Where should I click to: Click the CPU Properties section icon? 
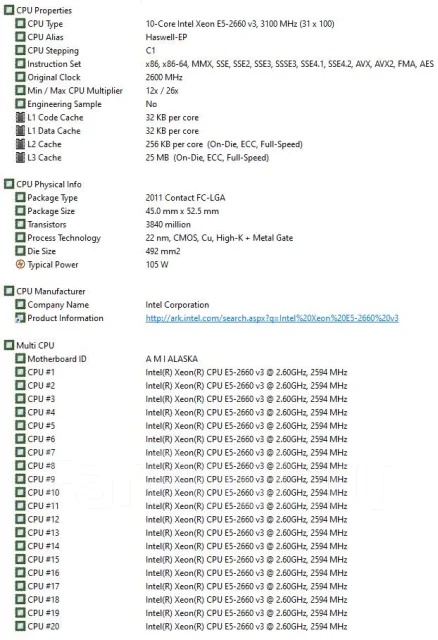click(x=9, y=10)
